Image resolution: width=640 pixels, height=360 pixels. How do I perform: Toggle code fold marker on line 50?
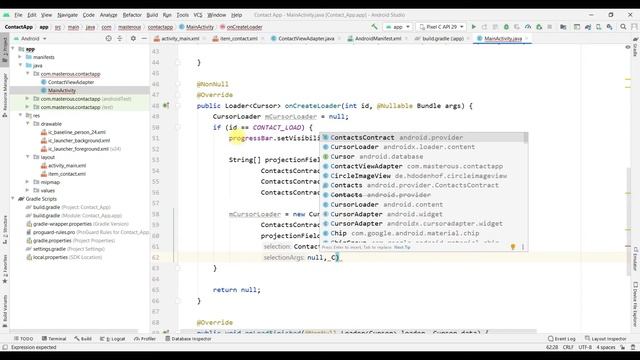tap(178, 127)
